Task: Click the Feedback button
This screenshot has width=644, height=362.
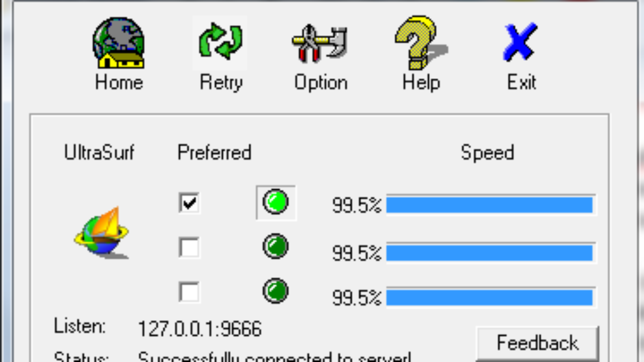Action: [537, 343]
